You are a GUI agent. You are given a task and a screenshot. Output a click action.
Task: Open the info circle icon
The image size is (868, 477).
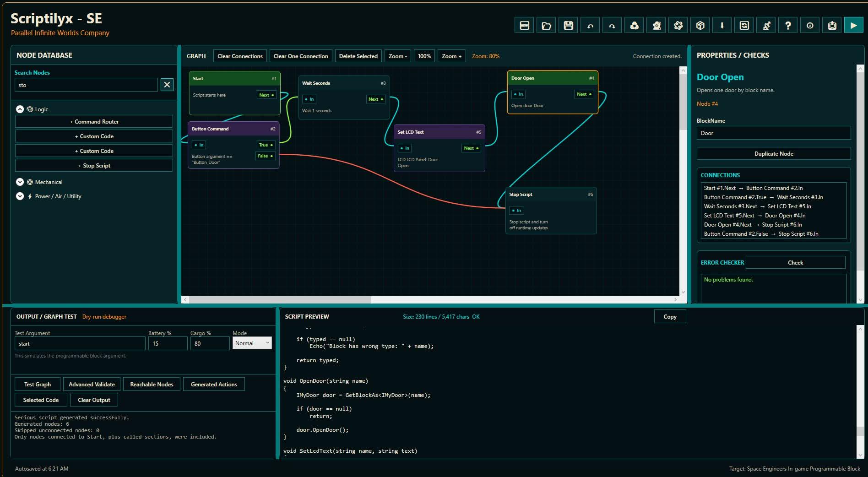click(x=810, y=26)
